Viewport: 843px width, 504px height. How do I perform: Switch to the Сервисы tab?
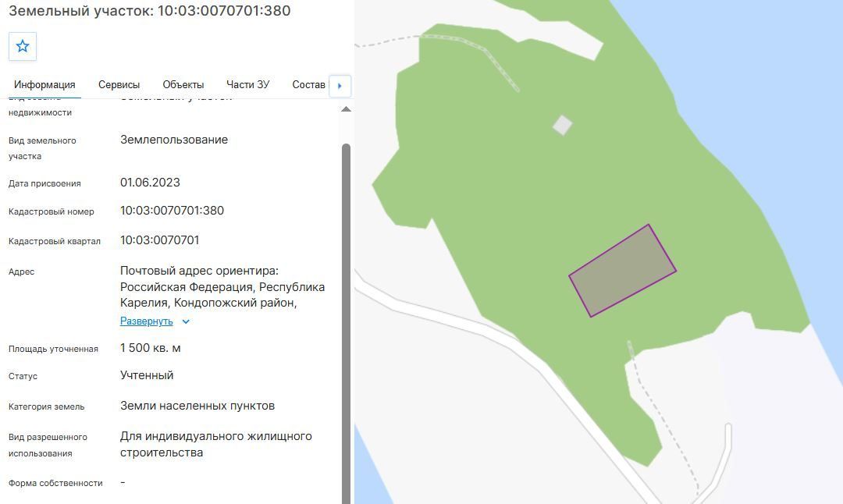[x=119, y=84]
